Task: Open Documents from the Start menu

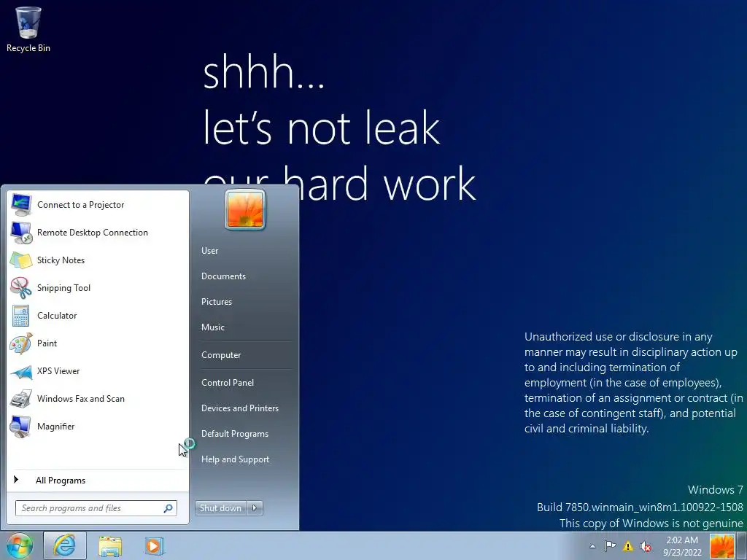Action: [223, 276]
